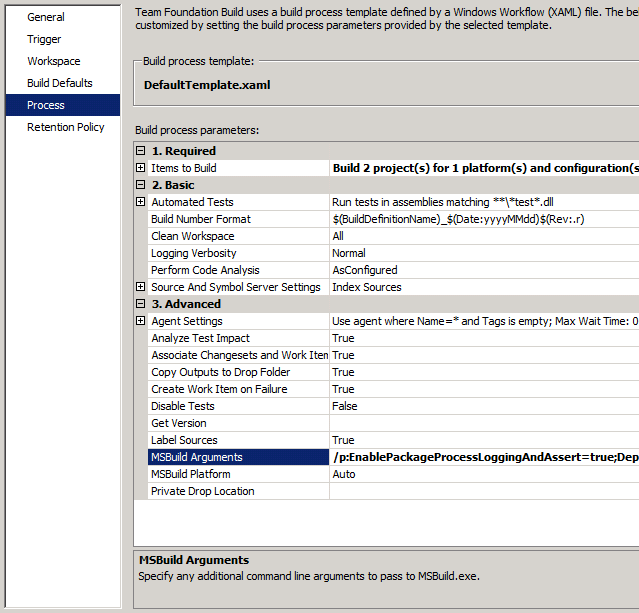
Task: Click the empty Get Version value field
Action: pyautogui.click(x=484, y=423)
